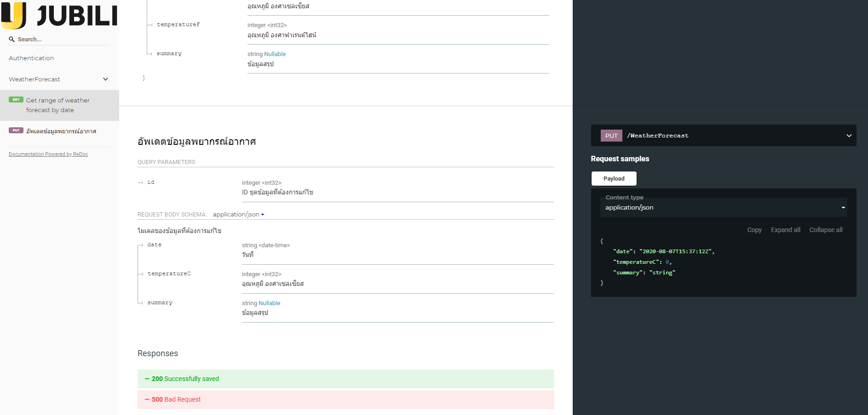The height and width of the screenshot is (415, 868).
Task: Switch to the Payload tab
Action: coord(614,178)
